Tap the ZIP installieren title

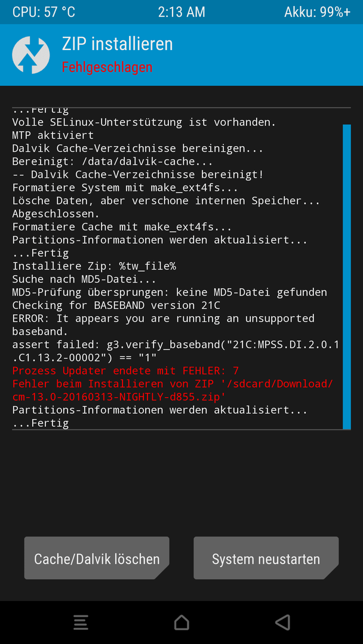click(x=117, y=44)
